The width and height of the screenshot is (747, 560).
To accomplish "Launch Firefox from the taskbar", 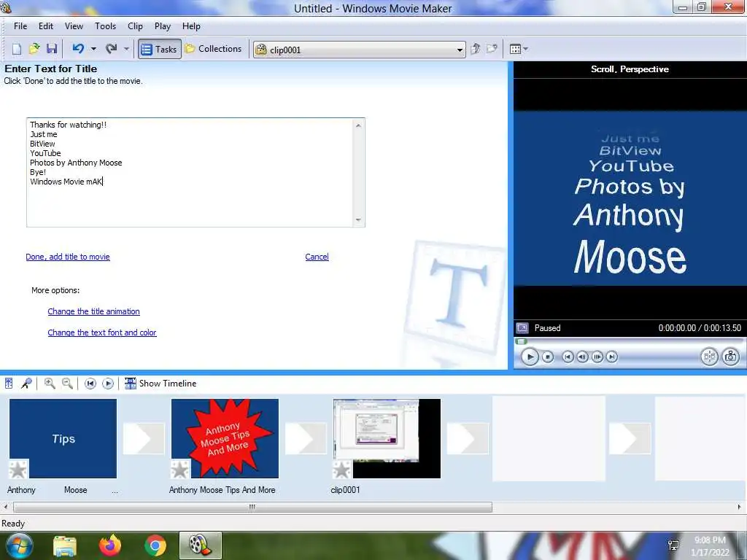I will point(110,545).
